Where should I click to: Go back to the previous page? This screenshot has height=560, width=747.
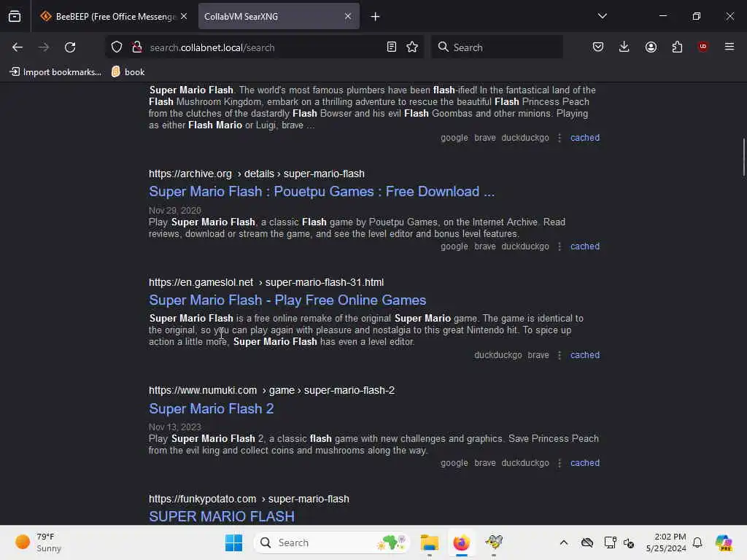(18, 47)
